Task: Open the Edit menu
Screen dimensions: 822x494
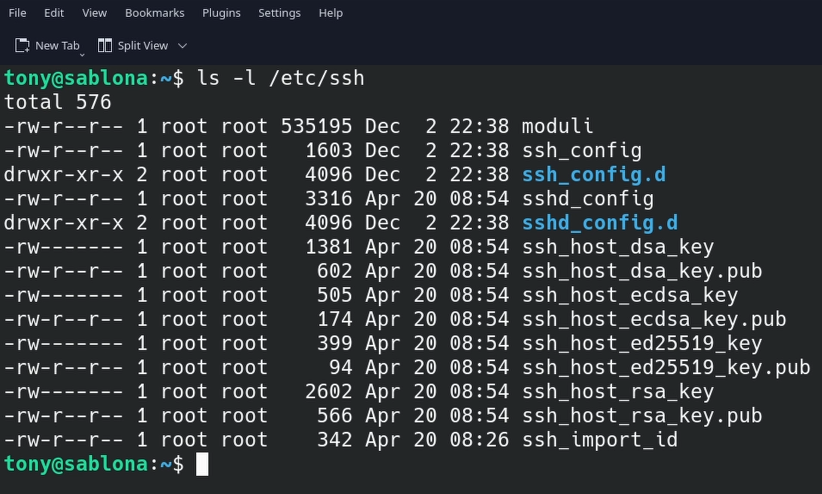Action: (54, 13)
